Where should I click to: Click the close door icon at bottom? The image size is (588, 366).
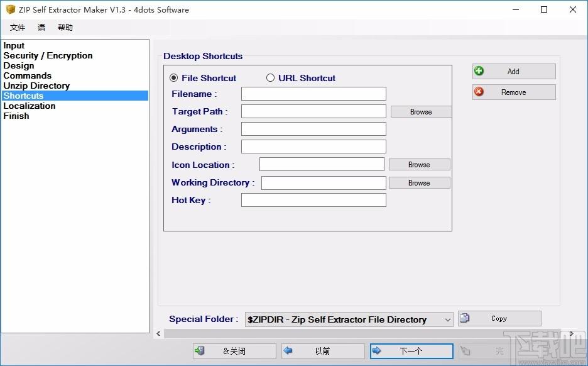click(200, 351)
